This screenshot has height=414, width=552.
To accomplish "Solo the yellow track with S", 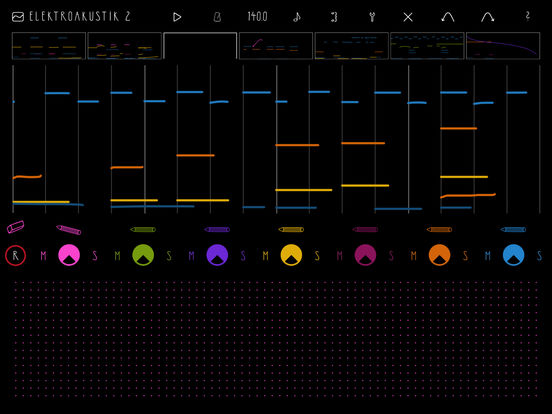I will 317,256.
